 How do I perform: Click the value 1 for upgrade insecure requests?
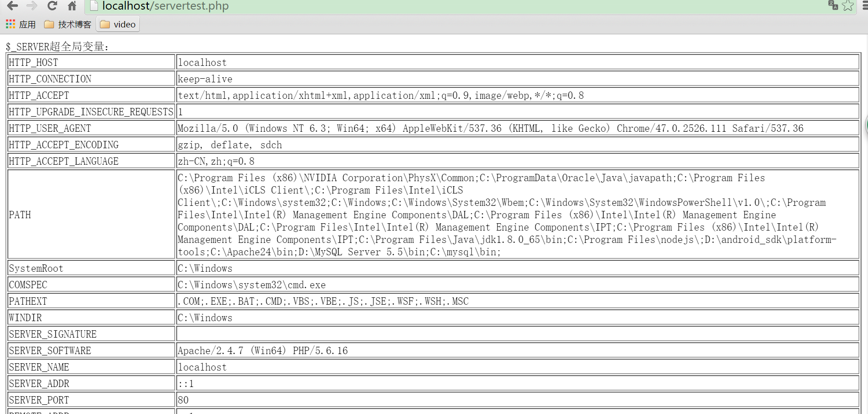click(x=180, y=112)
